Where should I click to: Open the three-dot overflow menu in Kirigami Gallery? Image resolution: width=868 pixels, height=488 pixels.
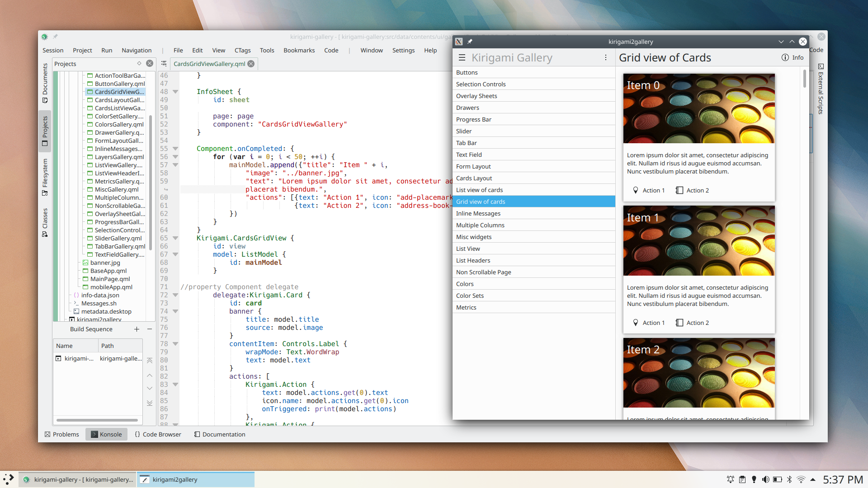pyautogui.click(x=605, y=58)
